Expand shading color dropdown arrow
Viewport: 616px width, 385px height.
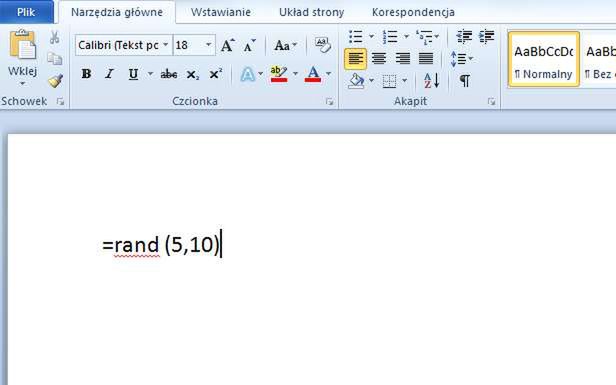point(371,81)
